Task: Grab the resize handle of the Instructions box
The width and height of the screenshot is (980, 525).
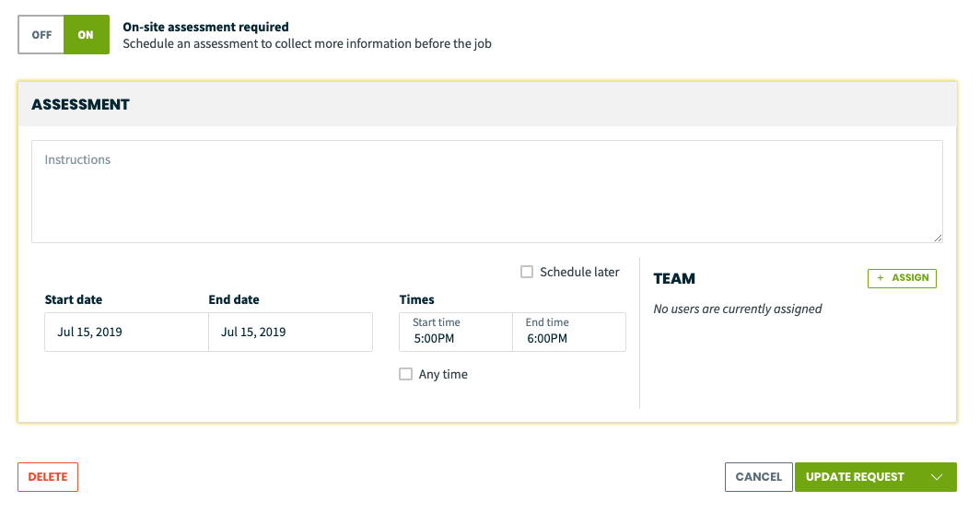Action: tap(938, 238)
